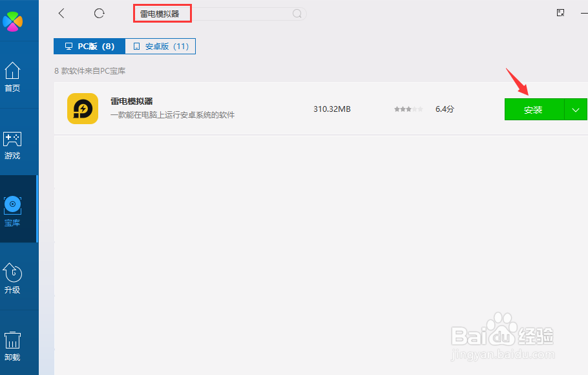Click the star rating for 雷电模拟器

click(x=408, y=109)
